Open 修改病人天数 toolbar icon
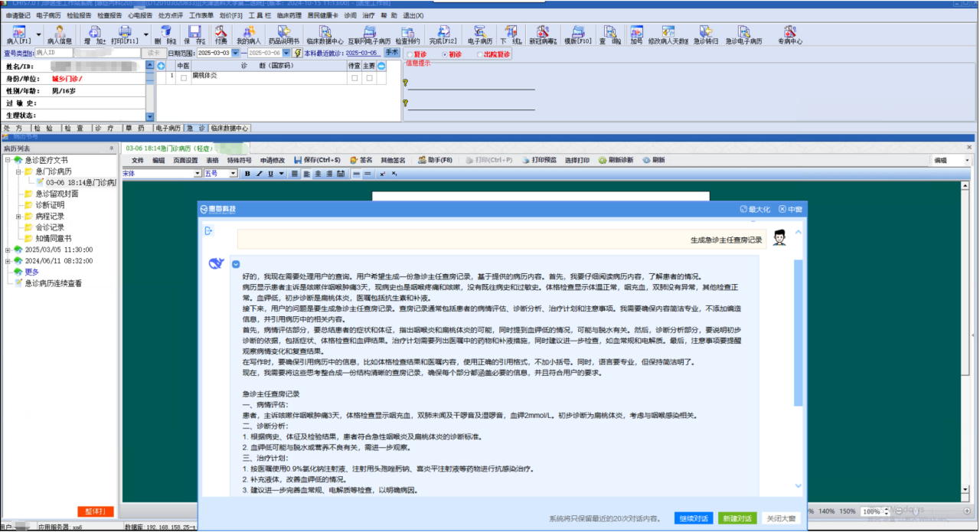The height and width of the screenshot is (532, 980). [668, 34]
